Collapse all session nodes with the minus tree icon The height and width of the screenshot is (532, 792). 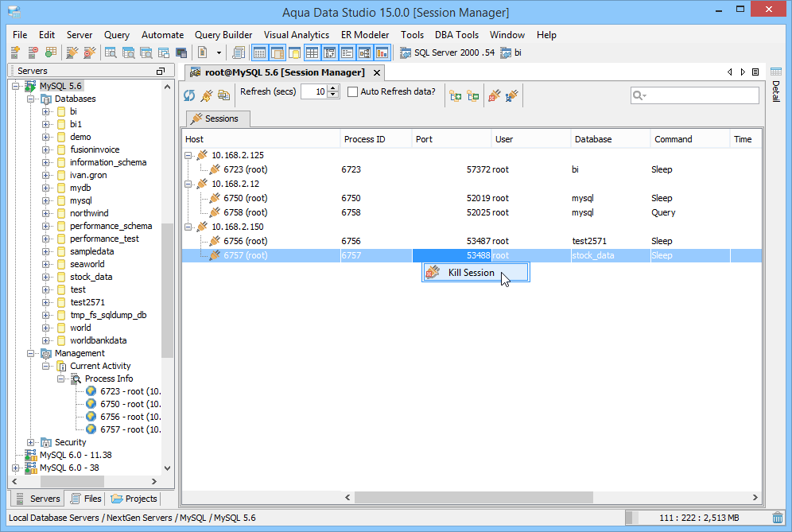(x=473, y=95)
